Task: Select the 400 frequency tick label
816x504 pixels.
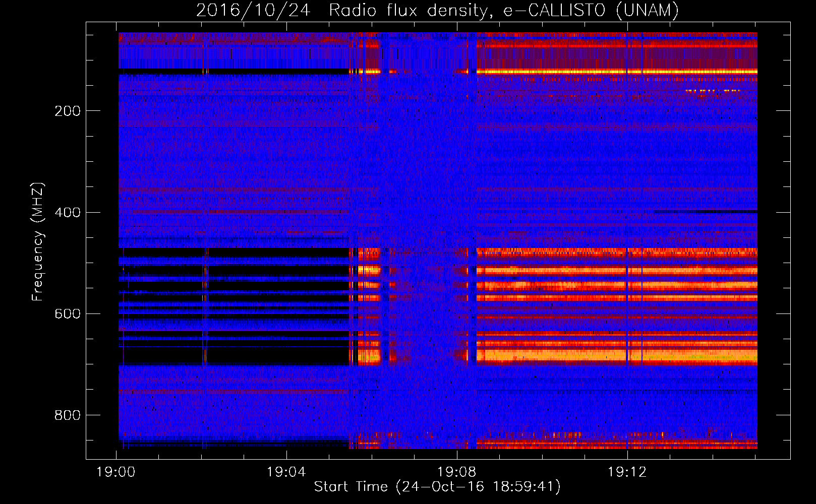Action: click(x=67, y=212)
